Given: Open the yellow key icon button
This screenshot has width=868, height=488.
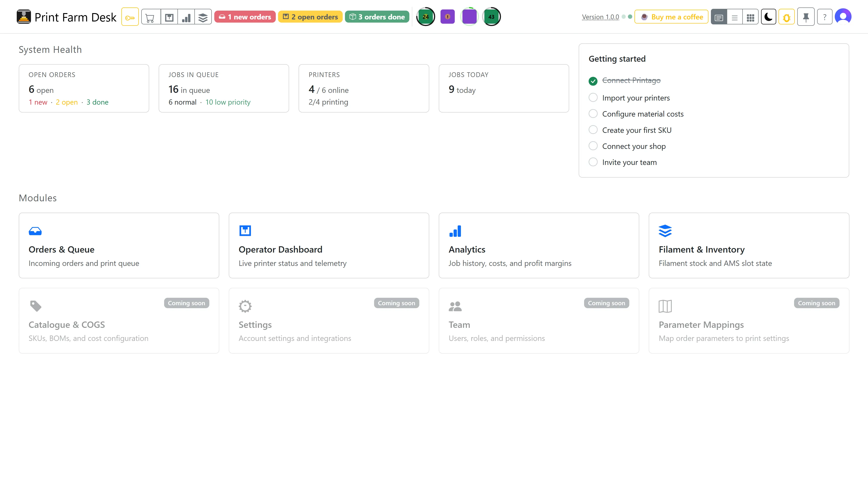Looking at the screenshot, I should click(x=130, y=17).
